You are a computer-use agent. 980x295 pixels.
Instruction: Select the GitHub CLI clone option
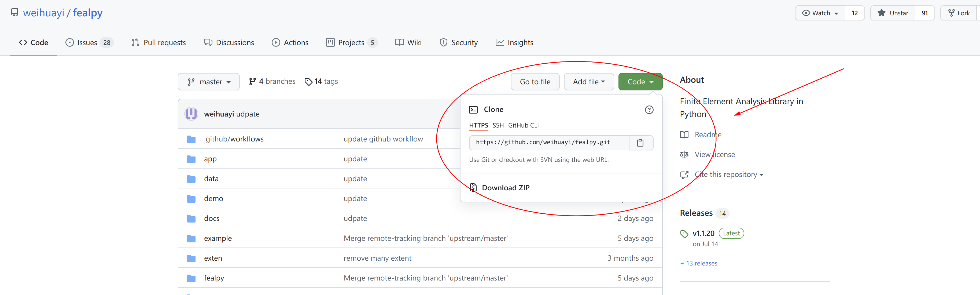[x=523, y=125]
